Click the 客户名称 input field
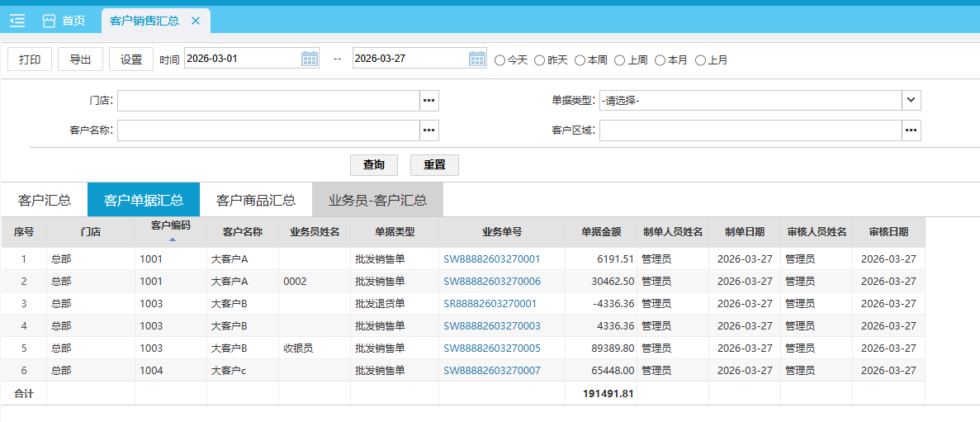This screenshot has height=422, width=980. coord(268,130)
